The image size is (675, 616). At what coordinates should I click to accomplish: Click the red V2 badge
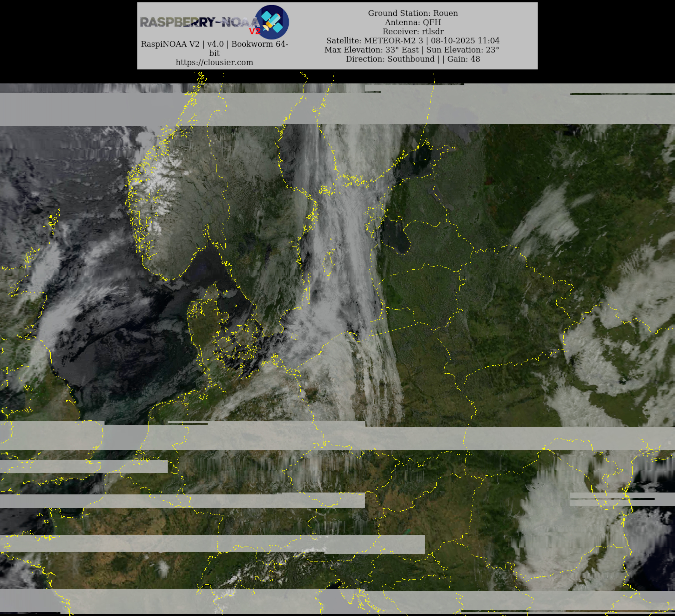pyautogui.click(x=255, y=31)
